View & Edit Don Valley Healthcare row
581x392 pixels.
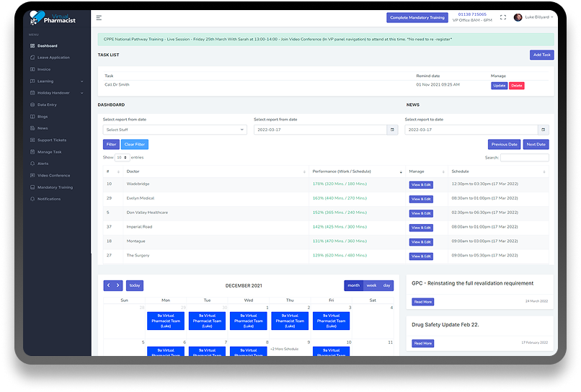(x=421, y=213)
